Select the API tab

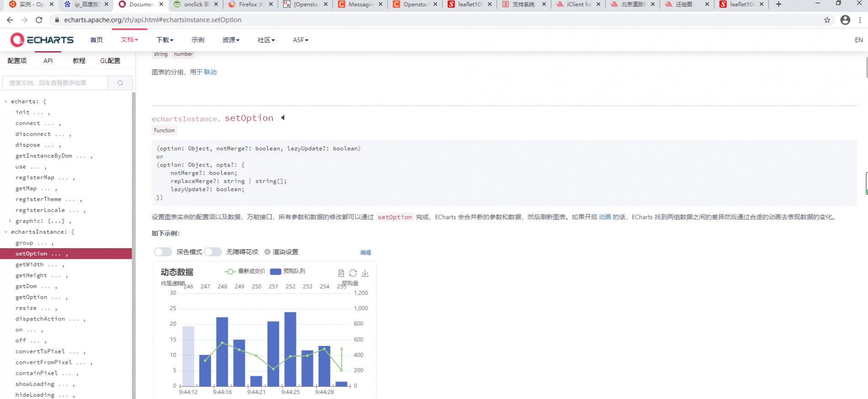[48, 61]
